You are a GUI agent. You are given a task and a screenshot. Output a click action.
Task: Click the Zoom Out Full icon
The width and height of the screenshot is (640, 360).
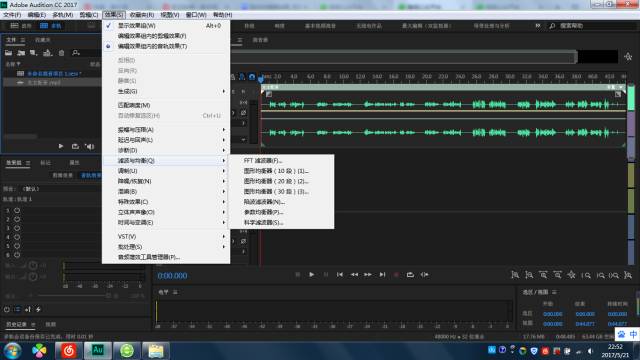click(571, 275)
